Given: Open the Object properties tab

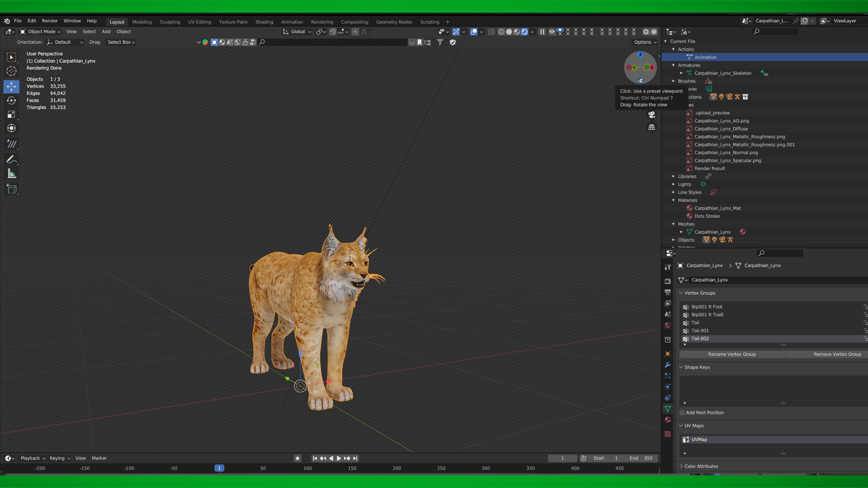Looking at the screenshot, I should [x=668, y=354].
